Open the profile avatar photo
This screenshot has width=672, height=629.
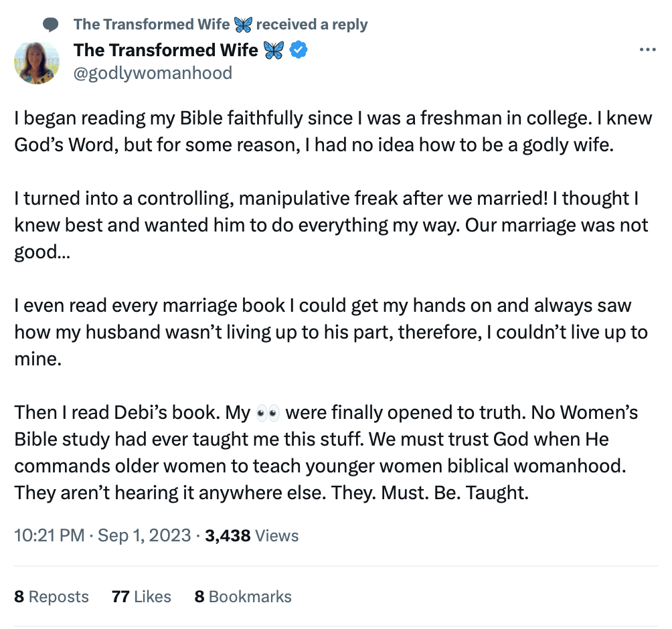(x=36, y=62)
